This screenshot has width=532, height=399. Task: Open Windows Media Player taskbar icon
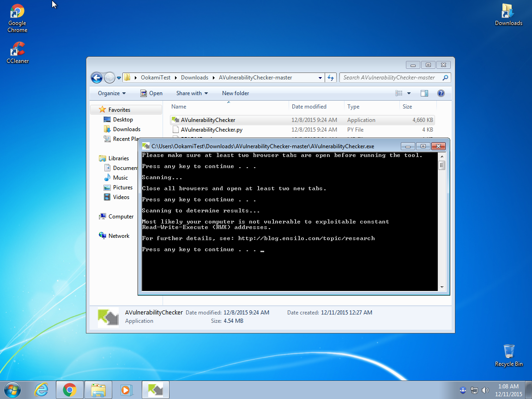(126, 390)
